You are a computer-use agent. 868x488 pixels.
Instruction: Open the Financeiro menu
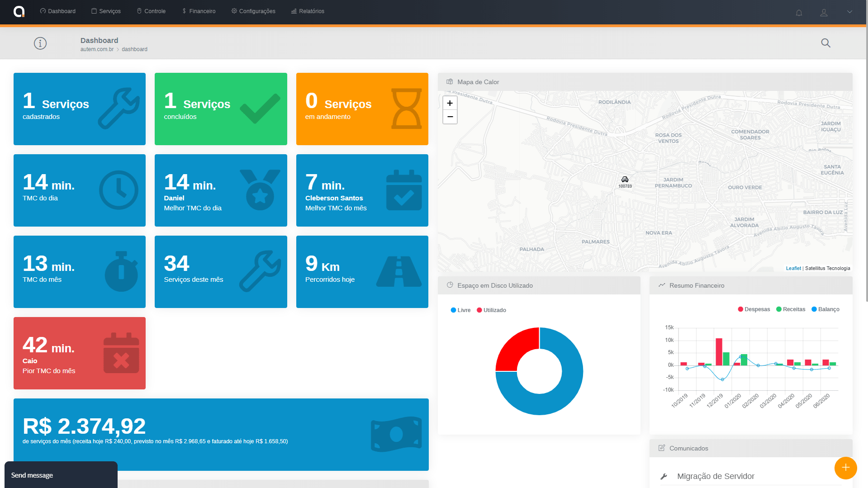199,11
